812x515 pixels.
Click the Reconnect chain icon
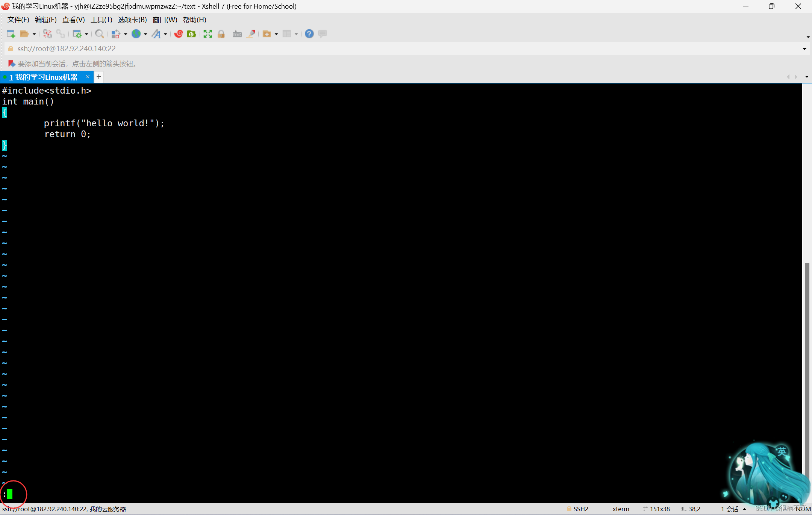pos(61,34)
